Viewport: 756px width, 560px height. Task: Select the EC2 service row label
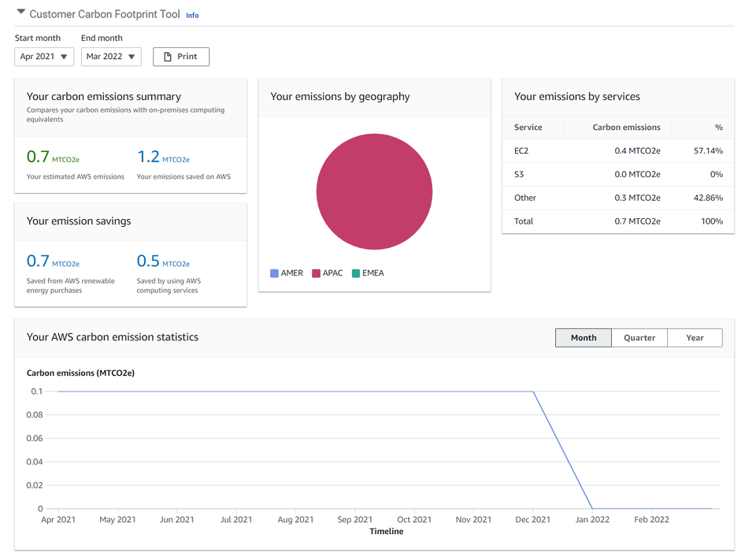point(521,151)
